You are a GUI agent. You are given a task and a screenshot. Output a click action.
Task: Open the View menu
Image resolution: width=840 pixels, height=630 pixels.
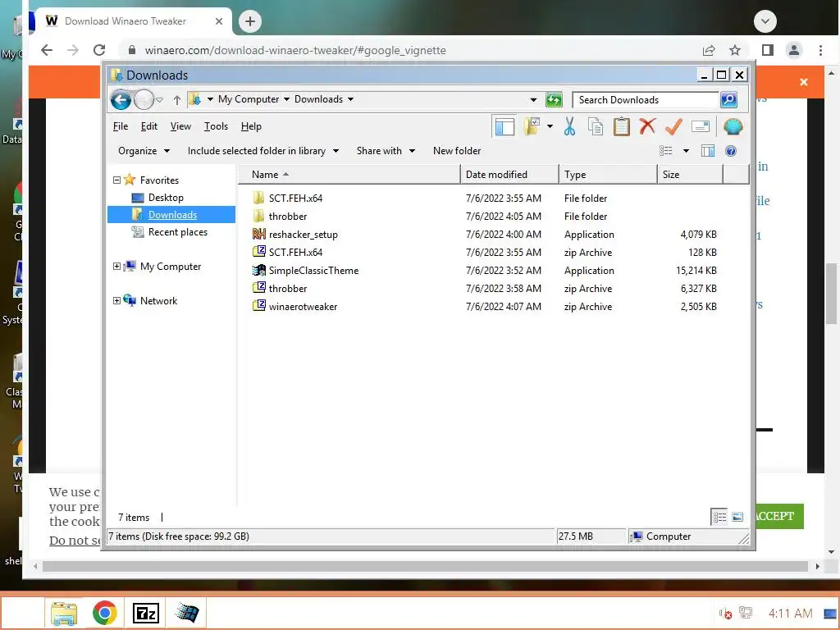(180, 126)
